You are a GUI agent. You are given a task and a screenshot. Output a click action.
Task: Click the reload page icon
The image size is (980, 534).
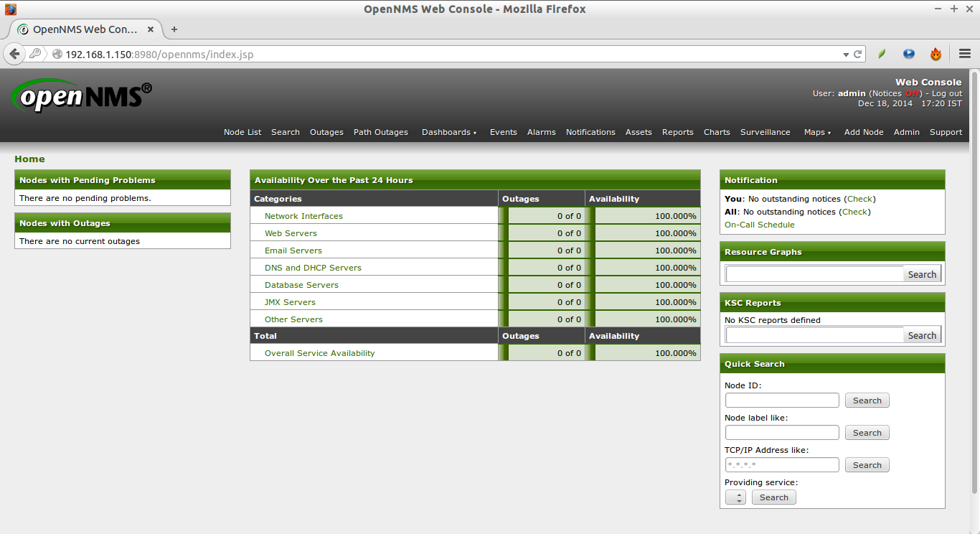(x=857, y=55)
